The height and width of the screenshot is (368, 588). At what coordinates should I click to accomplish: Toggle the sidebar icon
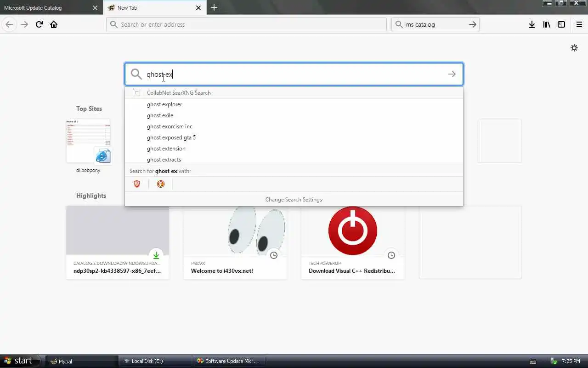click(x=561, y=24)
